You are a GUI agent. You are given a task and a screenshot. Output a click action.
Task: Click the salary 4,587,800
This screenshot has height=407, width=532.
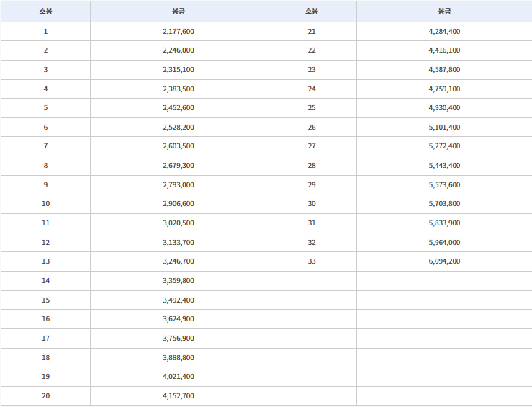(444, 70)
